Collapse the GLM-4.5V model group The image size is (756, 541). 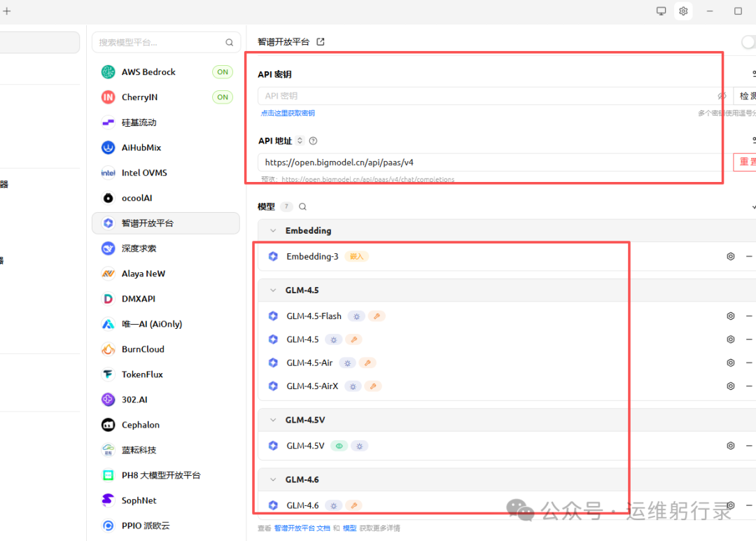tap(273, 421)
